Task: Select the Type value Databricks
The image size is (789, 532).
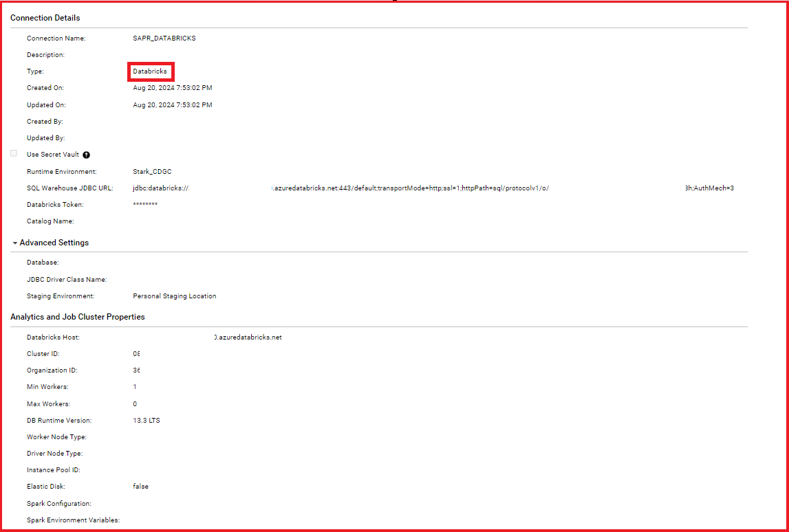Action: (x=150, y=71)
